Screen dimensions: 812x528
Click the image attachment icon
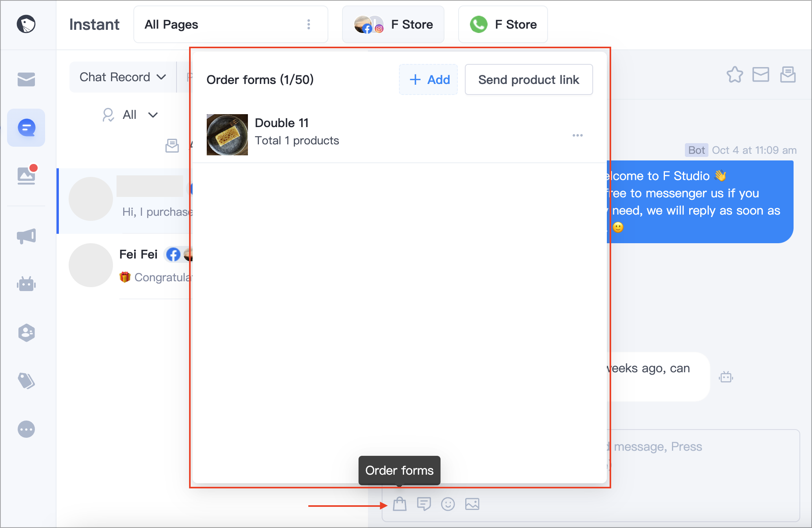pyautogui.click(x=472, y=504)
